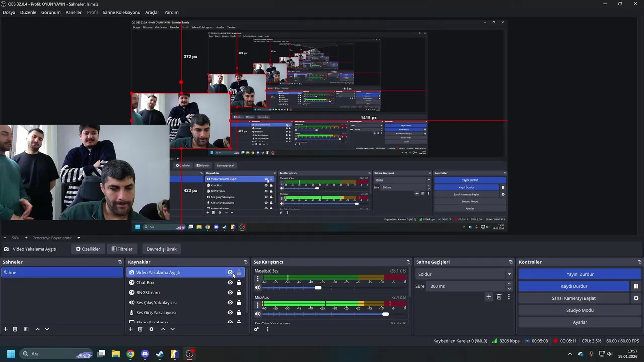
Task: Undock the Sahne Geçişleri panel
Action: [511, 262]
